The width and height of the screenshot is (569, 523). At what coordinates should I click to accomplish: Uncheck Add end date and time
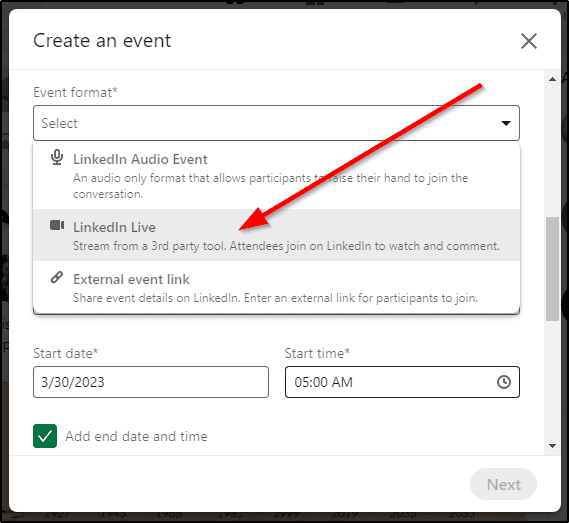(45, 436)
